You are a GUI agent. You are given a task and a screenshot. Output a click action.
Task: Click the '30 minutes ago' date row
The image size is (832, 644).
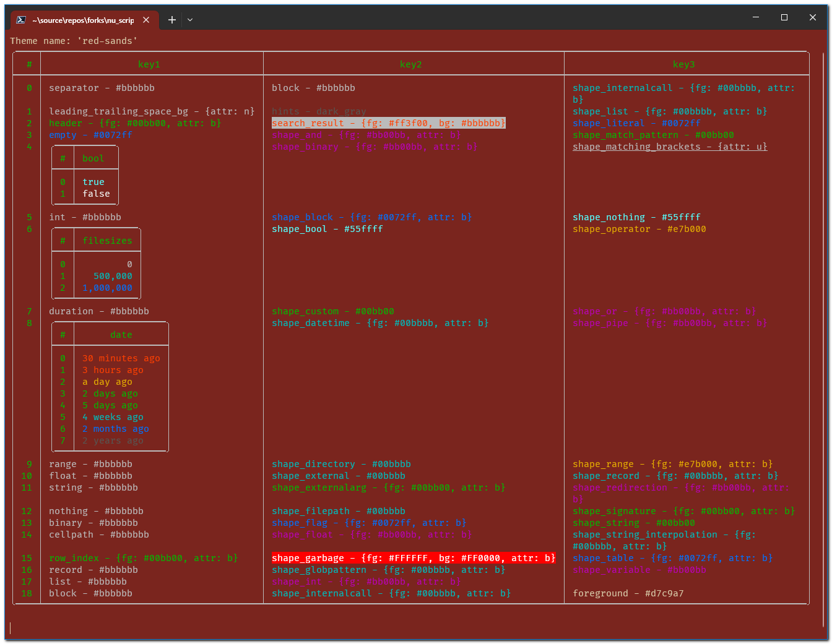click(121, 358)
